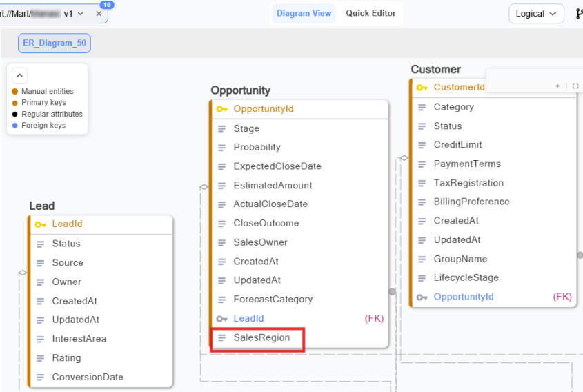
Task: Select the EstimatedAmount attribute
Action: pyautogui.click(x=273, y=186)
